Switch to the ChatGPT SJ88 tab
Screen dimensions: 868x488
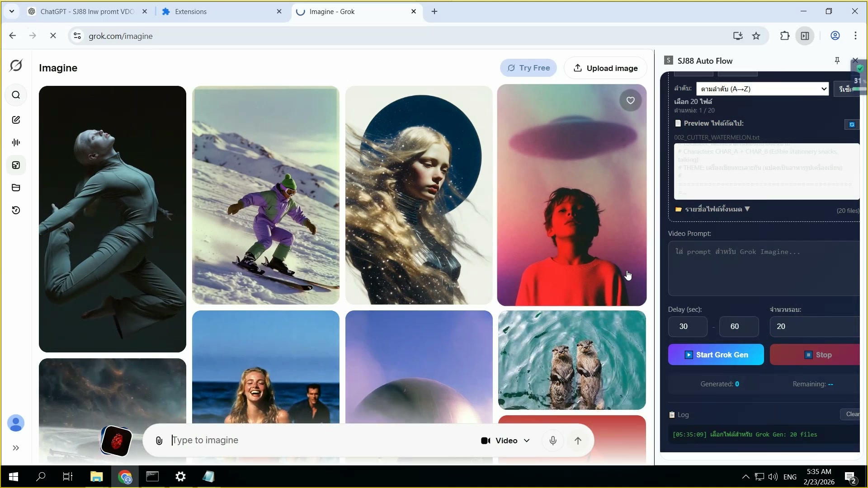click(86, 11)
